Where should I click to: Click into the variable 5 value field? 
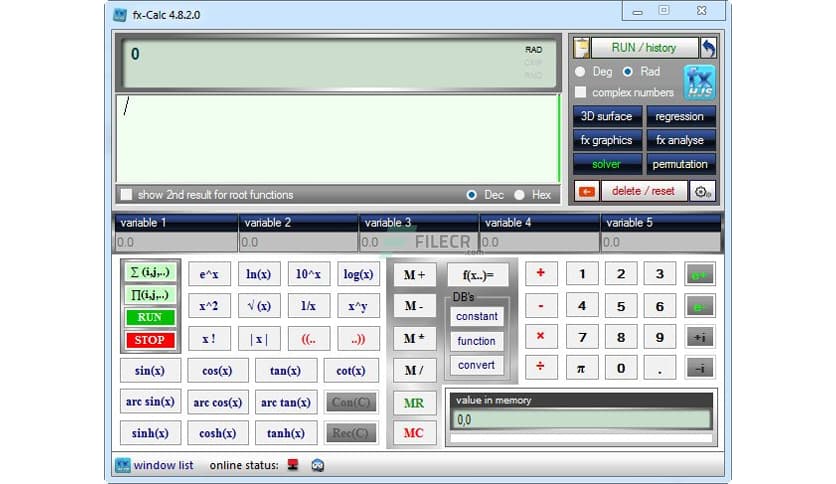(661, 243)
